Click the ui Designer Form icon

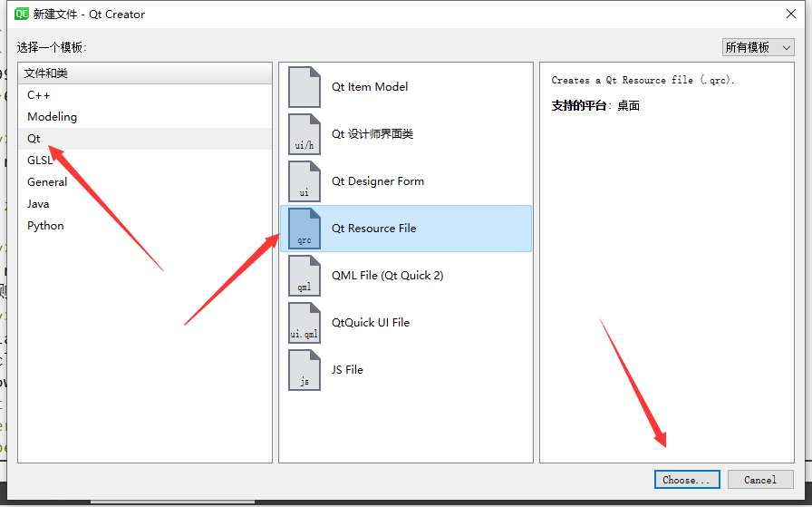tap(304, 181)
